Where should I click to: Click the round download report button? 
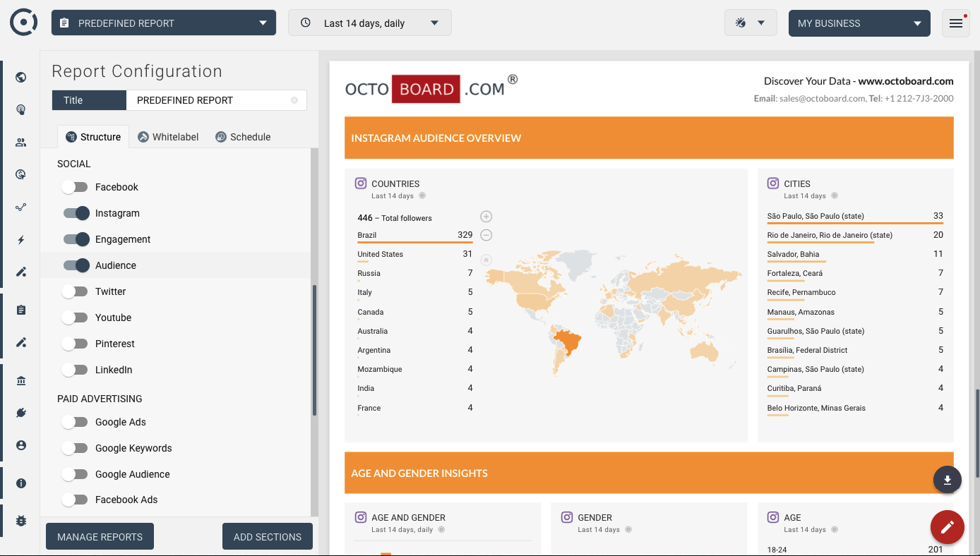pyautogui.click(x=948, y=480)
